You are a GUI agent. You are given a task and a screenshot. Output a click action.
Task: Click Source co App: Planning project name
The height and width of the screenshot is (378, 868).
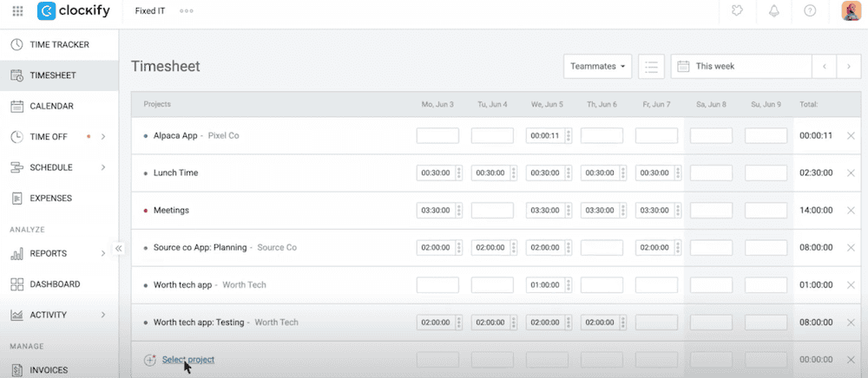coord(200,248)
